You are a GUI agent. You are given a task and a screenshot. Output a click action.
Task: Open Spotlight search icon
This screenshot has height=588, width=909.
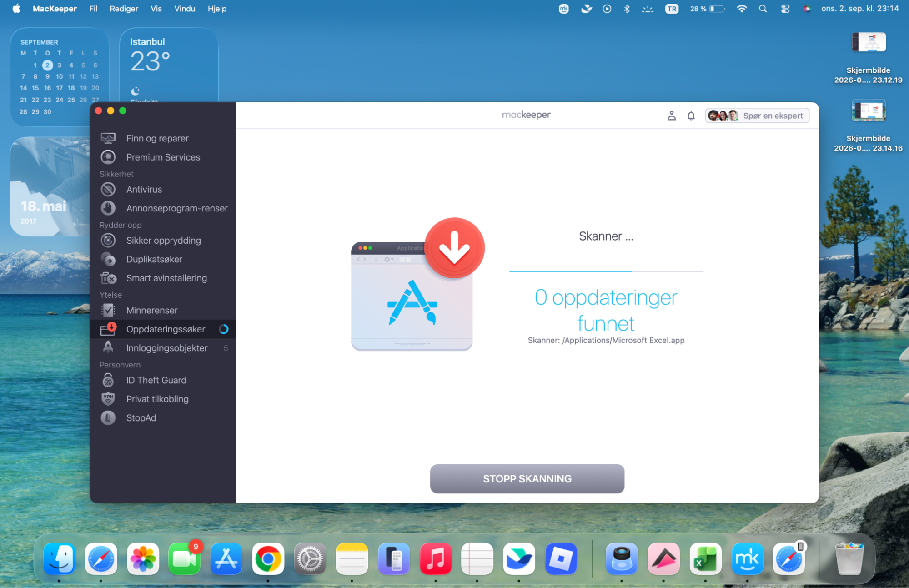point(763,9)
